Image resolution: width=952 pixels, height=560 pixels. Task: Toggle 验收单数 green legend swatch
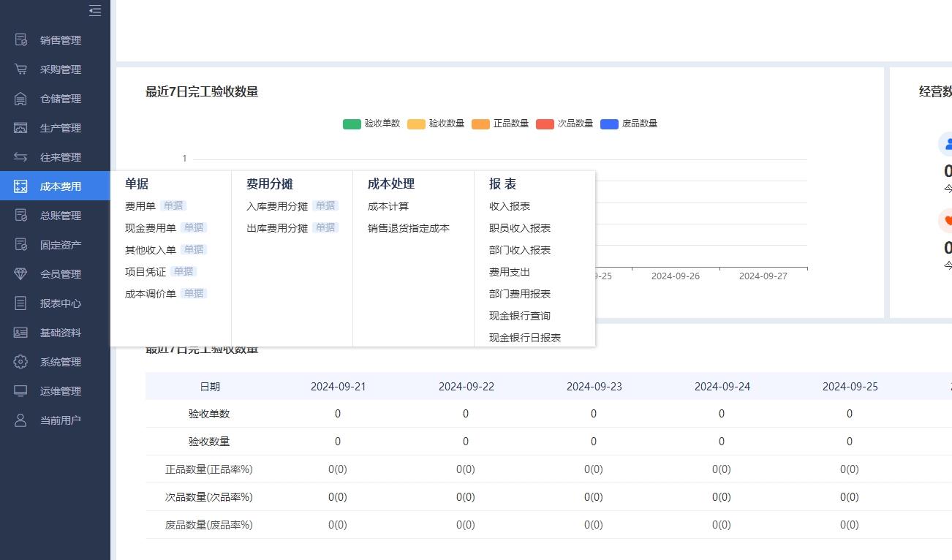(352, 124)
